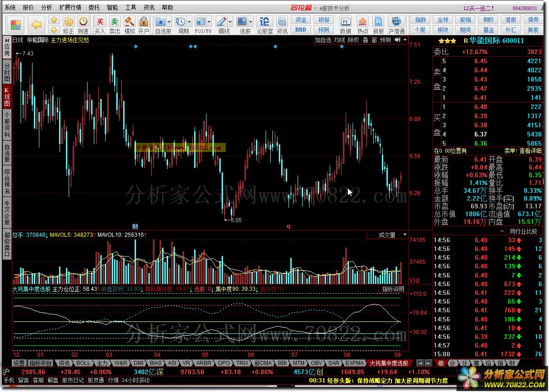Toggle the 窗 window option
This screenshot has height=392, width=549.
click(374, 40)
